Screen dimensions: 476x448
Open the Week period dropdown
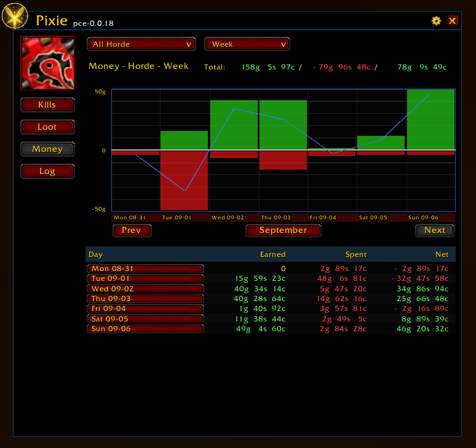pyautogui.click(x=247, y=44)
